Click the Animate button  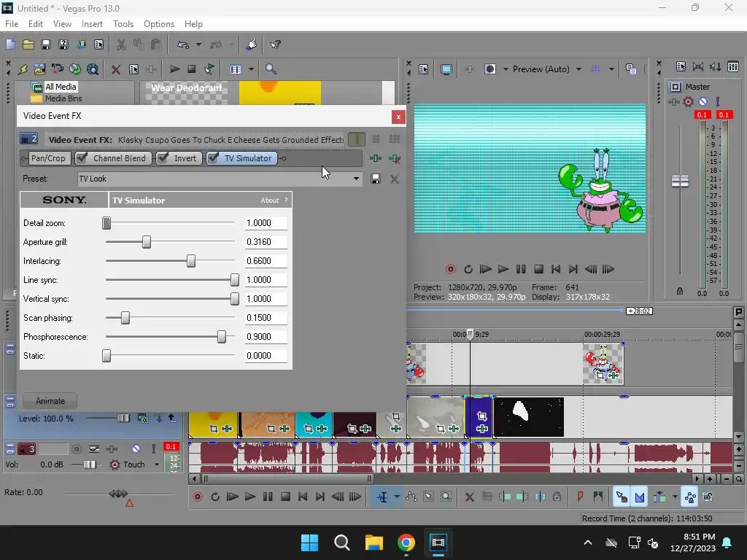click(x=50, y=401)
